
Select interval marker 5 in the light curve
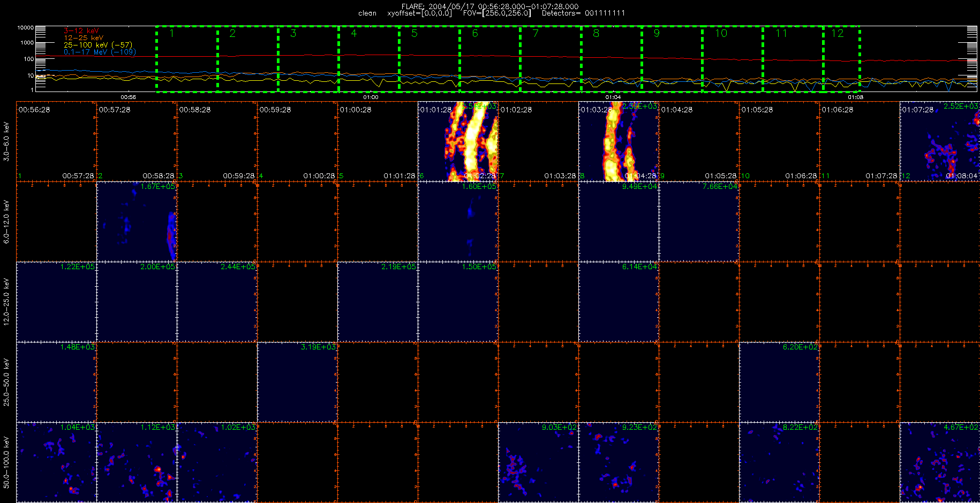click(x=414, y=34)
